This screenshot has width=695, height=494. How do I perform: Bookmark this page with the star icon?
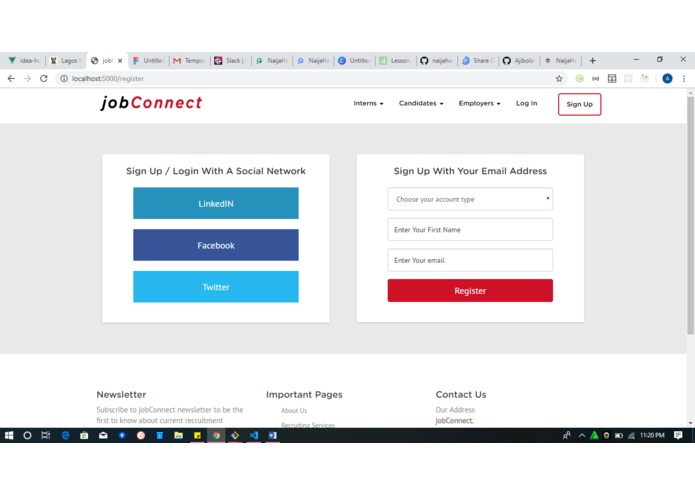(559, 78)
